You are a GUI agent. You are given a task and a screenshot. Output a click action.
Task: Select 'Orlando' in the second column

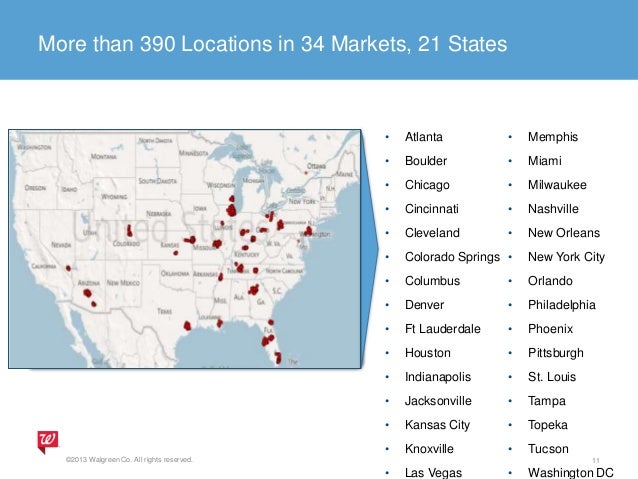point(550,281)
